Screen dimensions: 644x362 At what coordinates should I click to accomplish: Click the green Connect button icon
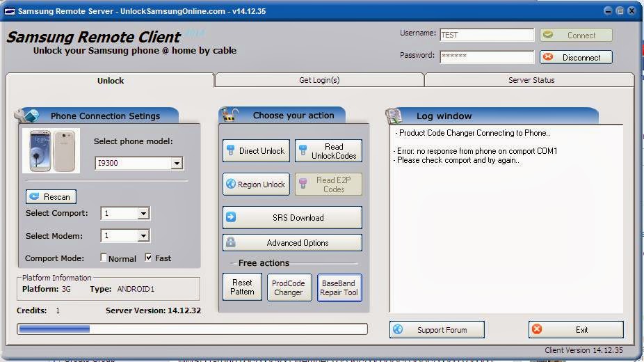tap(548, 35)
